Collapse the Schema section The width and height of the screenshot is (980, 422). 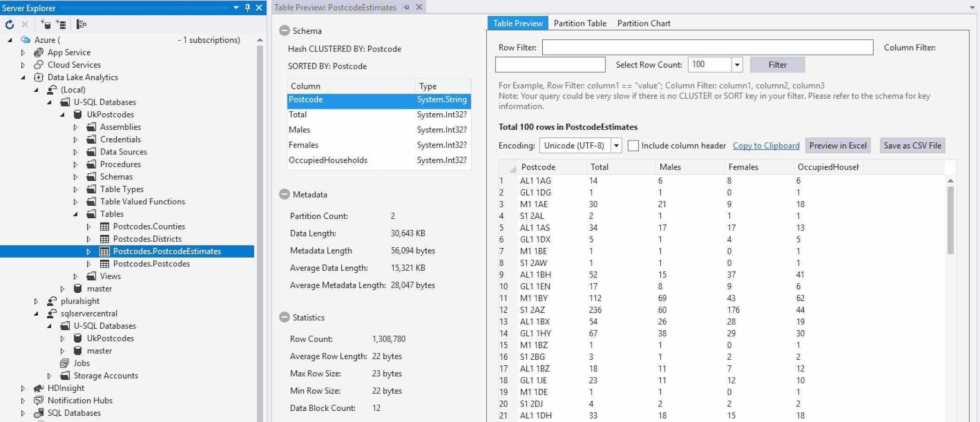tap(284, 31)
